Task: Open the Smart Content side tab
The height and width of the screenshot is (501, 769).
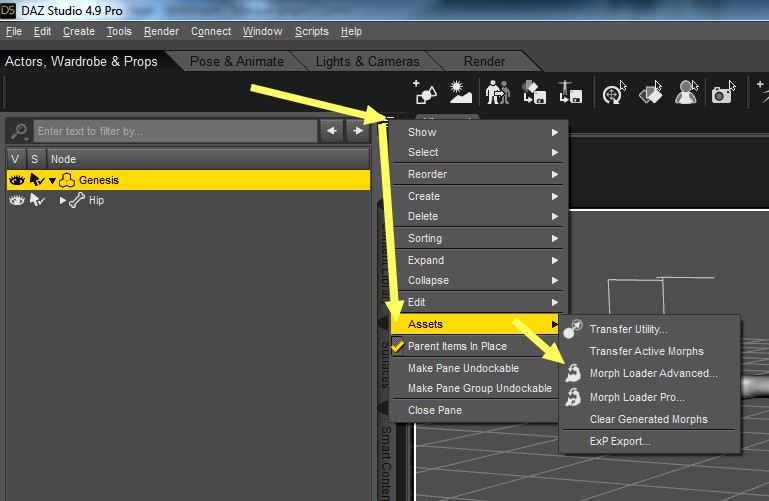Action: [x=386, y=462]
